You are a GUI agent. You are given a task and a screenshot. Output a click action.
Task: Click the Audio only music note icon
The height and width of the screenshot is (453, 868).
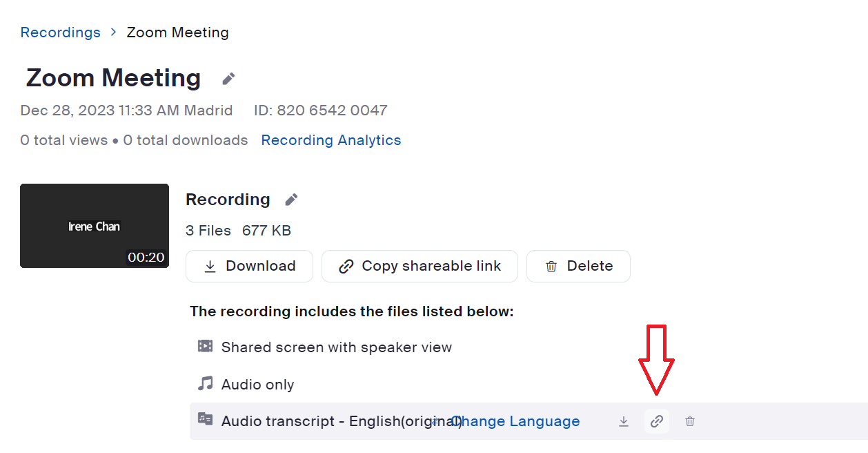(205, 383)
